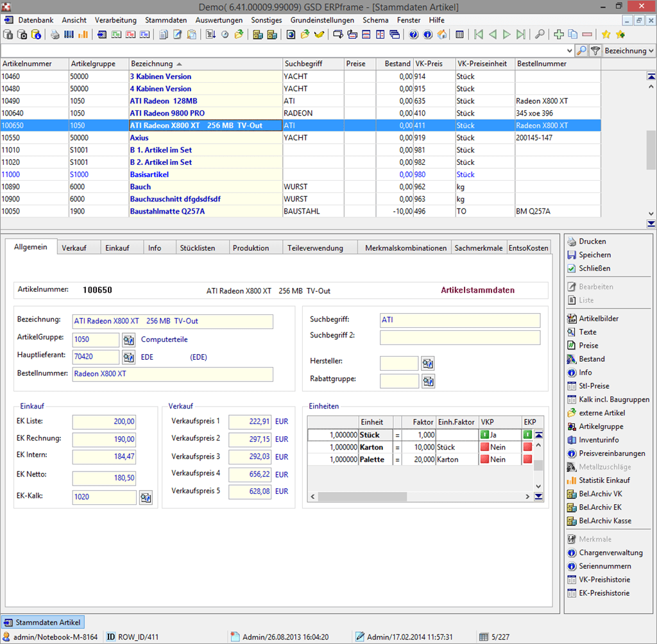Open Artikelbilder from the side panel
This screenshot has height=644, width=657.
(x=599, y=319)
